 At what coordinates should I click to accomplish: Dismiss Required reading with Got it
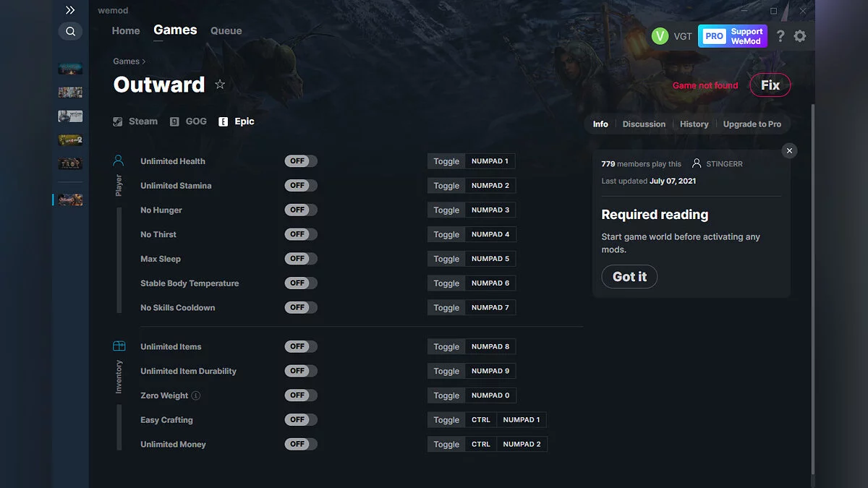[x=629, y=276]
